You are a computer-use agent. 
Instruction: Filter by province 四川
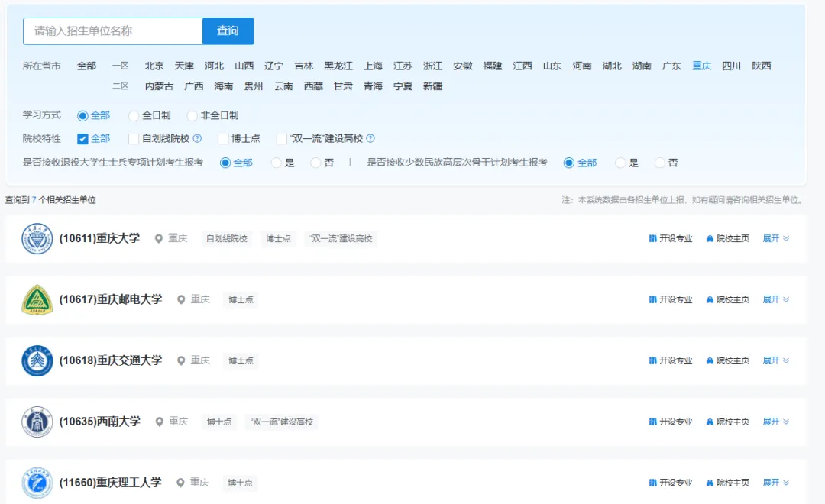[731, 66]
